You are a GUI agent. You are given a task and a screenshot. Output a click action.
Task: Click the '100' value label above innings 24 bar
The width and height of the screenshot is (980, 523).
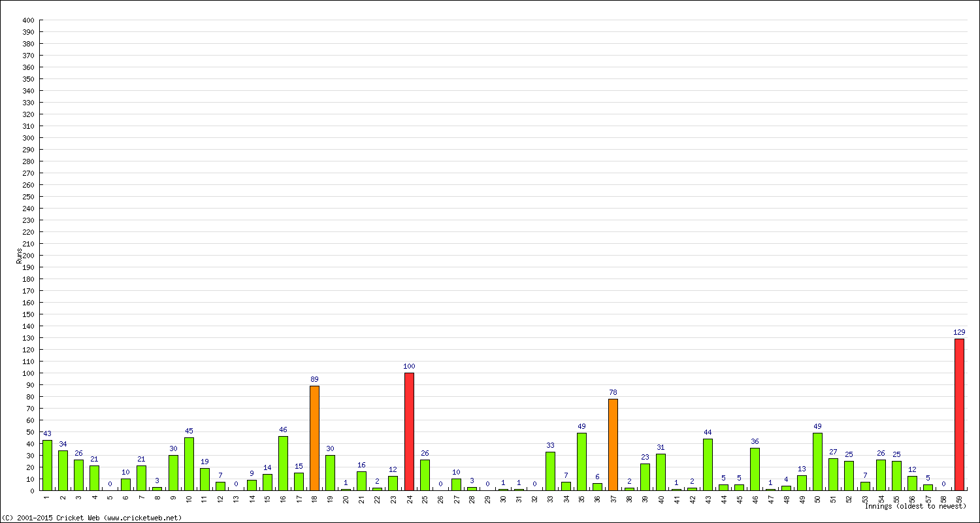[409, 366]
